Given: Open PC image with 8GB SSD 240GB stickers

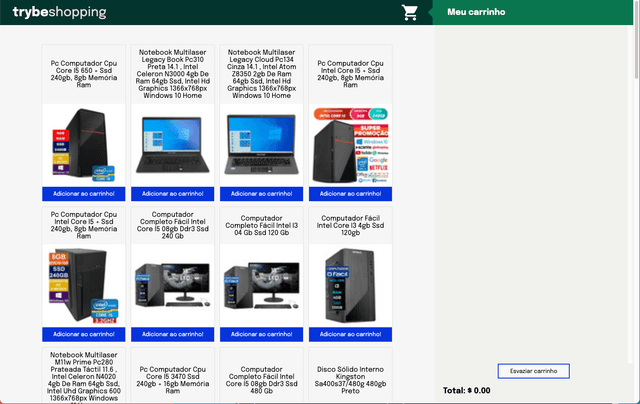Looking at the screenshot, I should (x=84, y=286).
